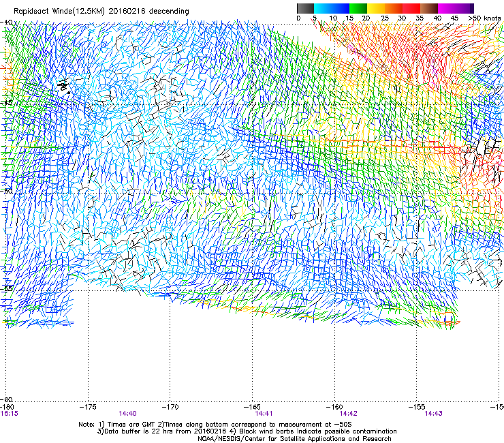This screenshot has height=443, width=504.
Task: Select the green 15–20 knots legend segment
Action: 358,8
